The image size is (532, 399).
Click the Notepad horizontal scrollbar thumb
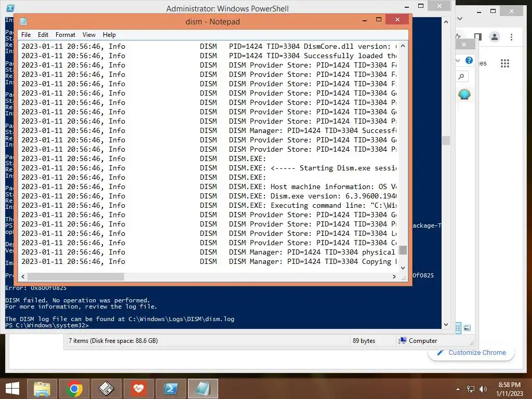76,276
